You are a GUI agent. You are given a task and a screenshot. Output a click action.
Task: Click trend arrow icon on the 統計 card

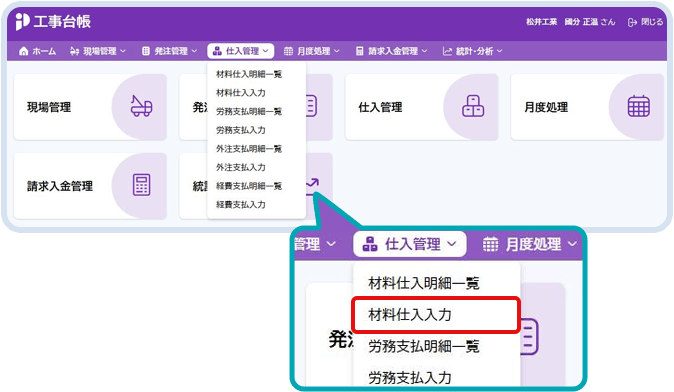(x=312, y=186)
